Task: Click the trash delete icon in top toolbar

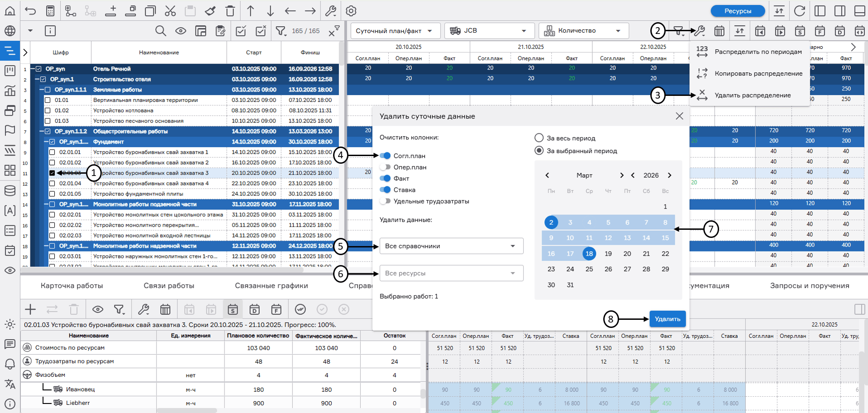Action: [230, 11]
